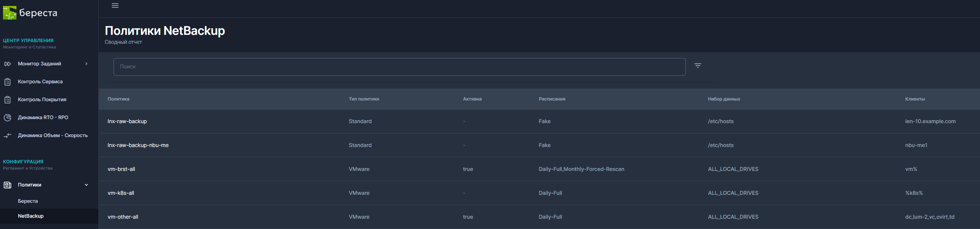Select the vm-k8s-all policy entry

121,193
